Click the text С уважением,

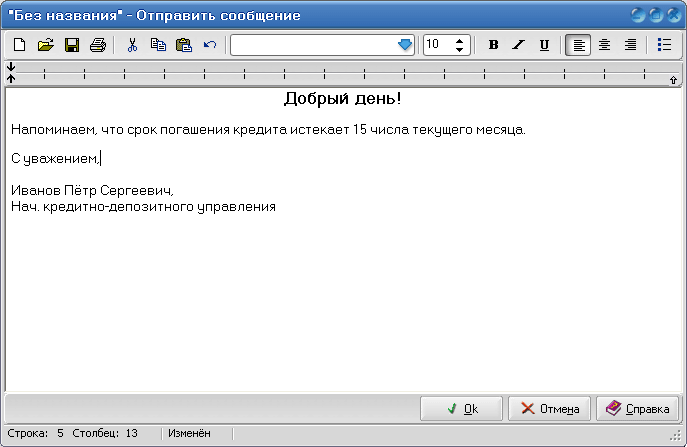click(x=55, y=158)
